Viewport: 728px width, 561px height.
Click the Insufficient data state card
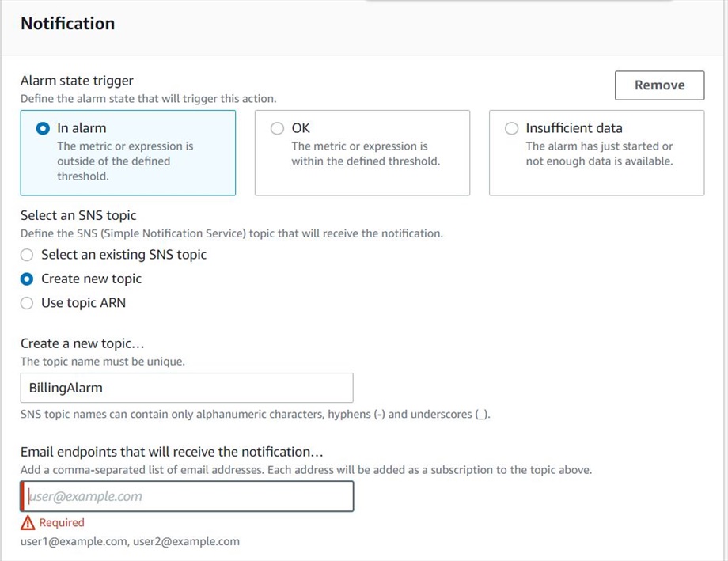pos(597,153)
